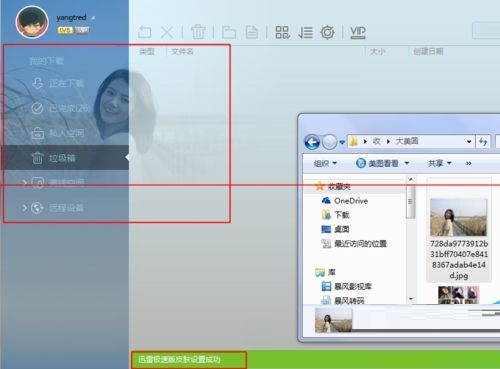
Task: Click the navigation pane scroll down arrow
Action: pos(411,299)
